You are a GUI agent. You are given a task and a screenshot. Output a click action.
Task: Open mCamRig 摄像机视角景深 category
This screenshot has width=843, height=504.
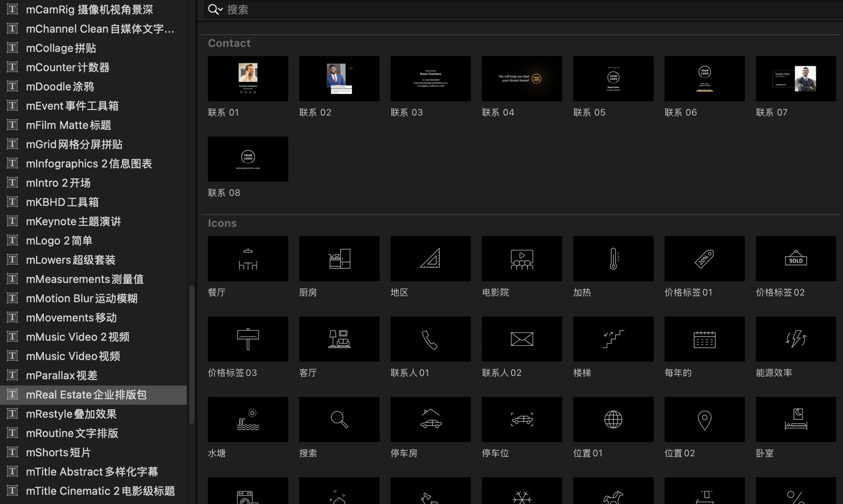pos(93,10)
